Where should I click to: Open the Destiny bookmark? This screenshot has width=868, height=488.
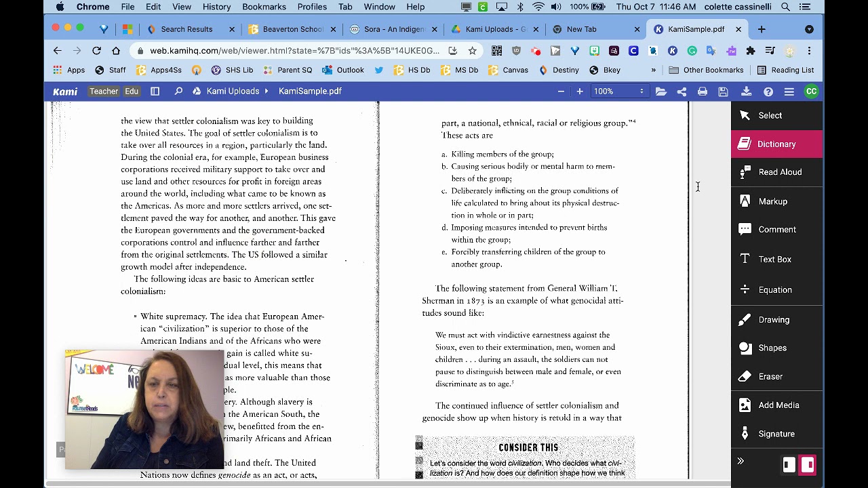(x=559, y=70)
